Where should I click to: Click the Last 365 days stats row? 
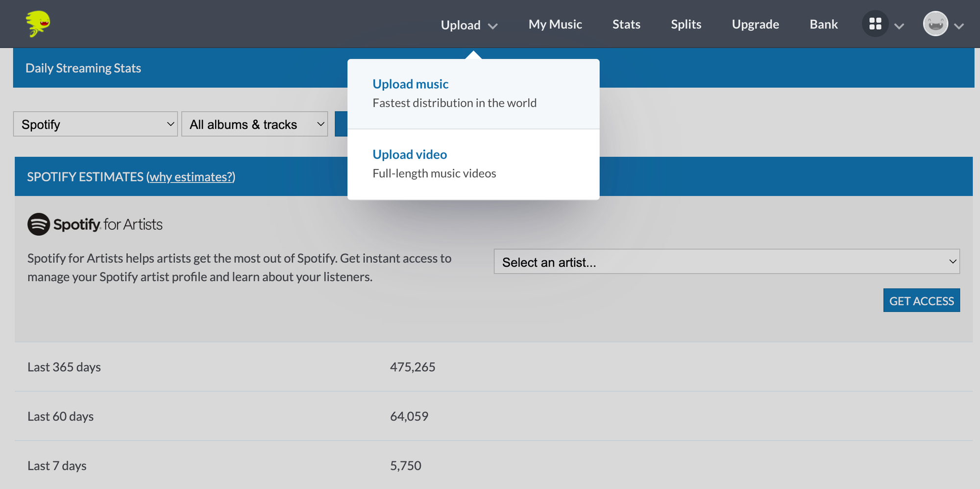pyautogui.click(x=64, y=367)
